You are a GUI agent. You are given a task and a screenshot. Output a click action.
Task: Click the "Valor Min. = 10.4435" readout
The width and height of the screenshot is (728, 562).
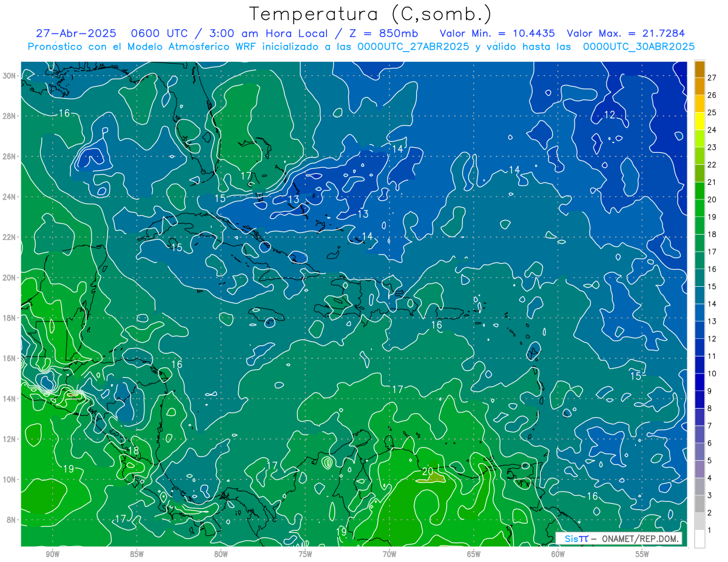(x=497, y=33)
